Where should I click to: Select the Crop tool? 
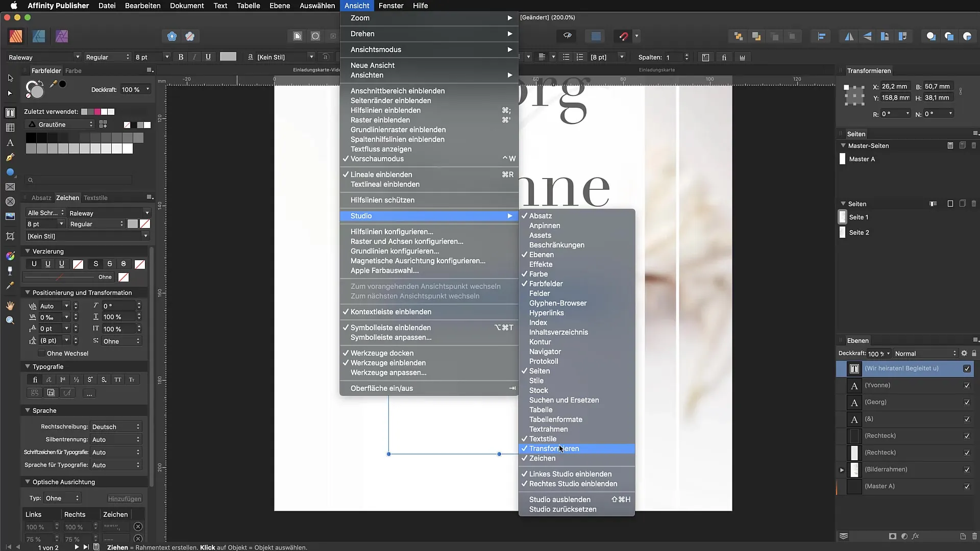click(10, 236)
